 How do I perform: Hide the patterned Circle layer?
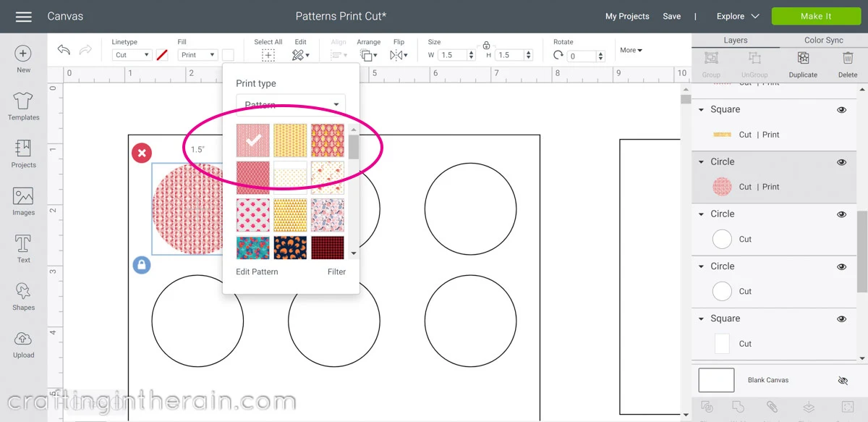coord(841,162)
